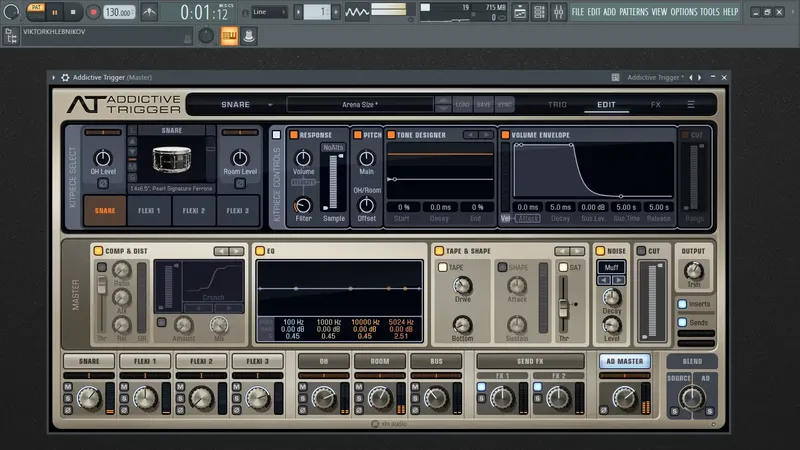Toggle the VOLUME ENVELOPE enable button
800x450 pixels.
coord(505,135)
